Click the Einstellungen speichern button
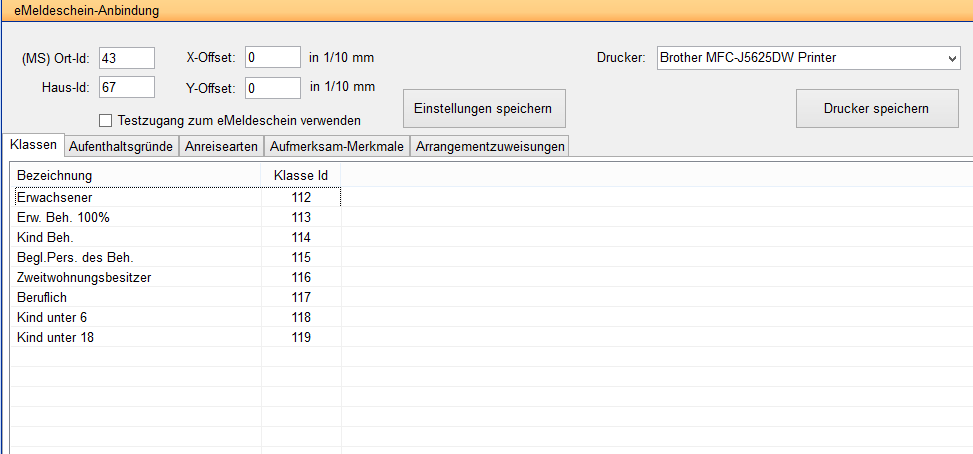Screen dimensions: 973x454 click(483, 108)
